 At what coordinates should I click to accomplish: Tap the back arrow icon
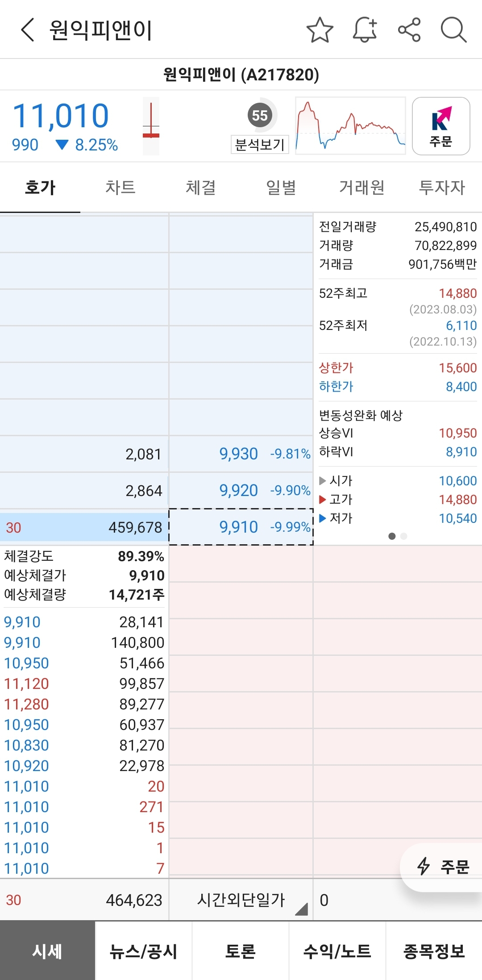[x=28, y=30]
